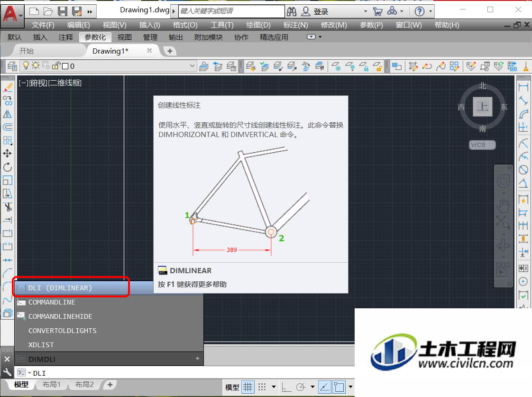Select the Trim scissors tool
The image size is (532, 397).
point(8,207)
